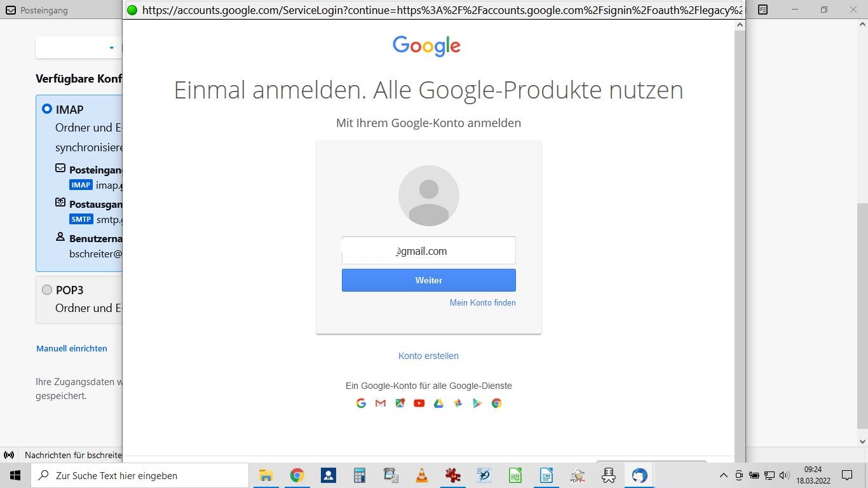Open the PDF24 taskbar icon
Image resolution: width=868 pixels, height=488 pixels.
pyautogui.click(x=578, y=475)
